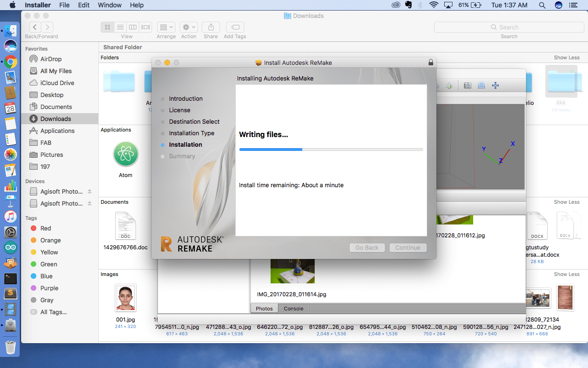
Task: Click the stacked layers icon in background toolbar
Action: (481, 86)
